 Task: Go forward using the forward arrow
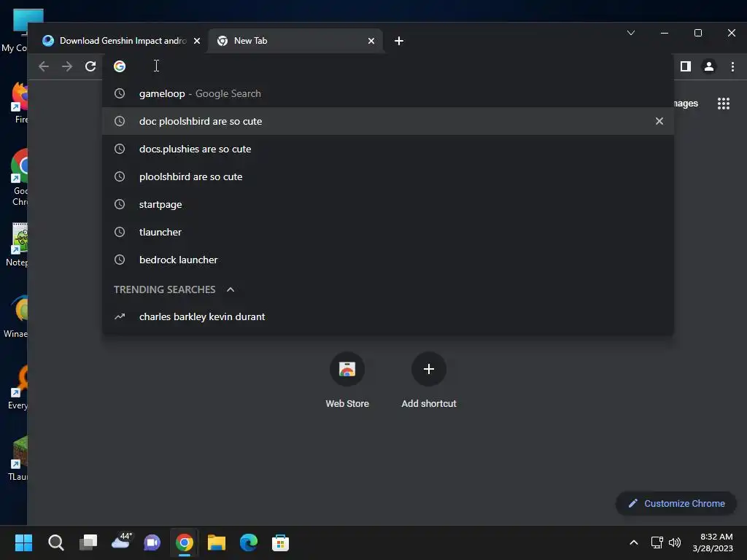click(x=67, y=66)
